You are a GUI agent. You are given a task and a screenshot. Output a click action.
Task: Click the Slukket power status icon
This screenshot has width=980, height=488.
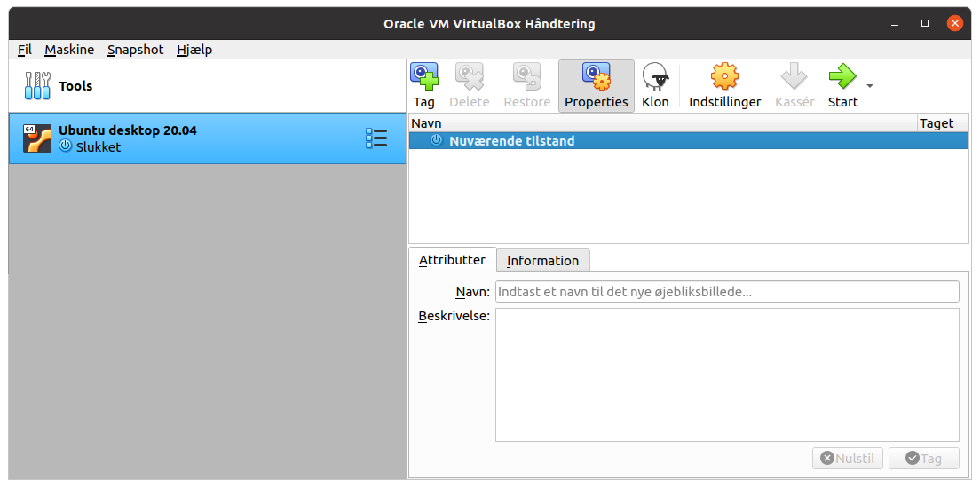(x=66, y=146)
